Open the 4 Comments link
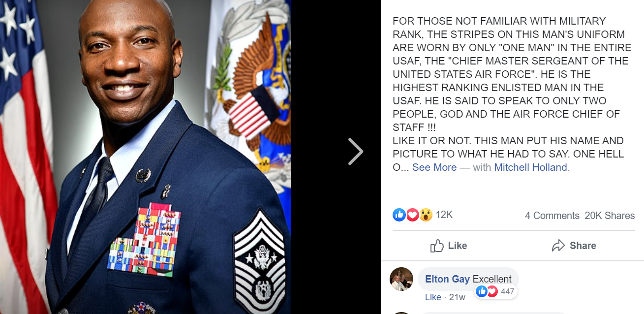 (x=552, y=216)
